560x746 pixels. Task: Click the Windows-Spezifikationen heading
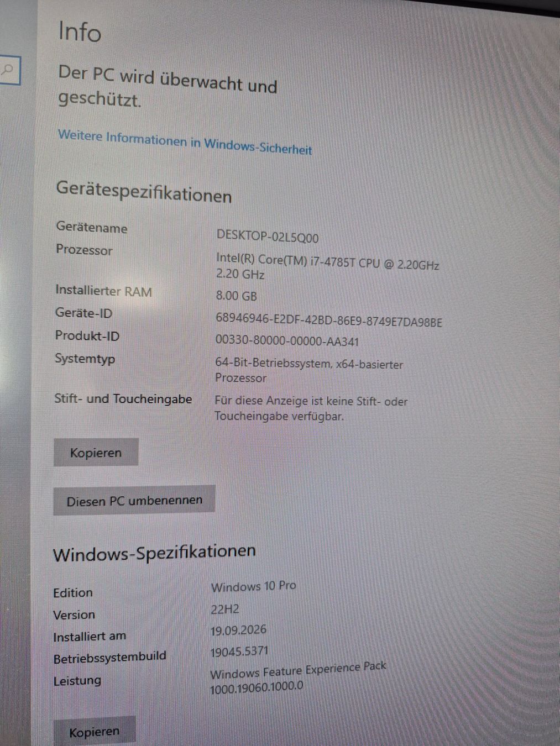point(154,553)
